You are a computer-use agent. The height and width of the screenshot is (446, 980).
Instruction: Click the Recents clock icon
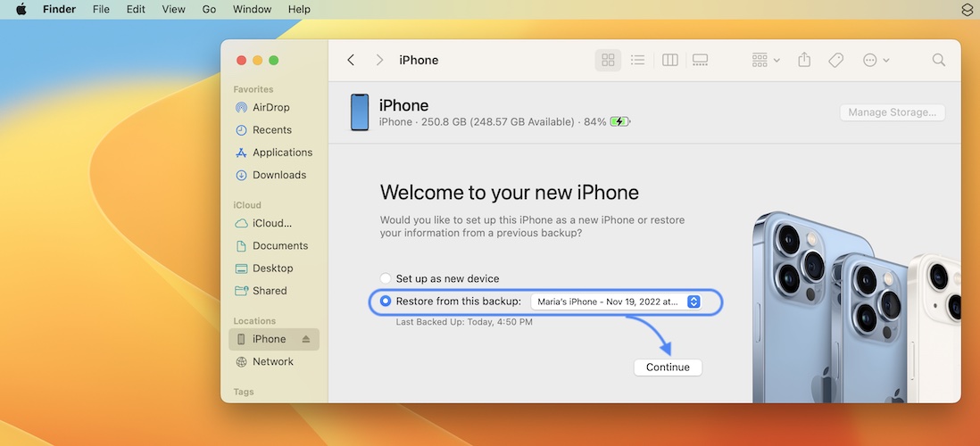click(x=241, y=130)
